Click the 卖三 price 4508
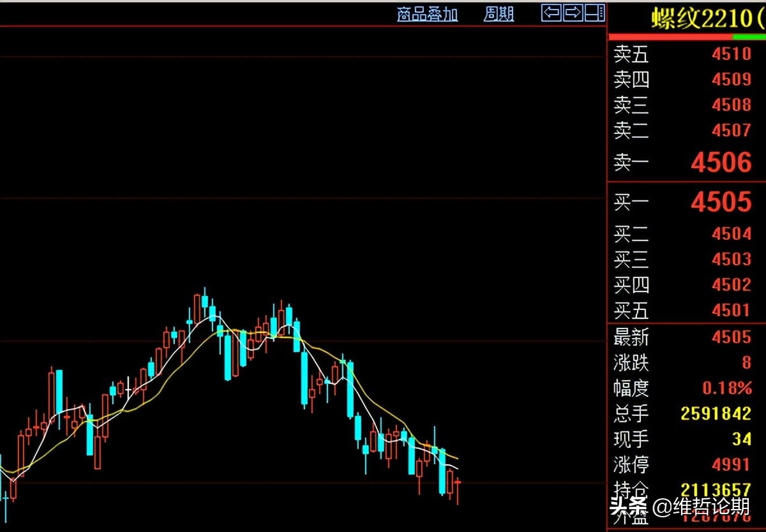The image size is (766, 532). [x=732, y=105]
